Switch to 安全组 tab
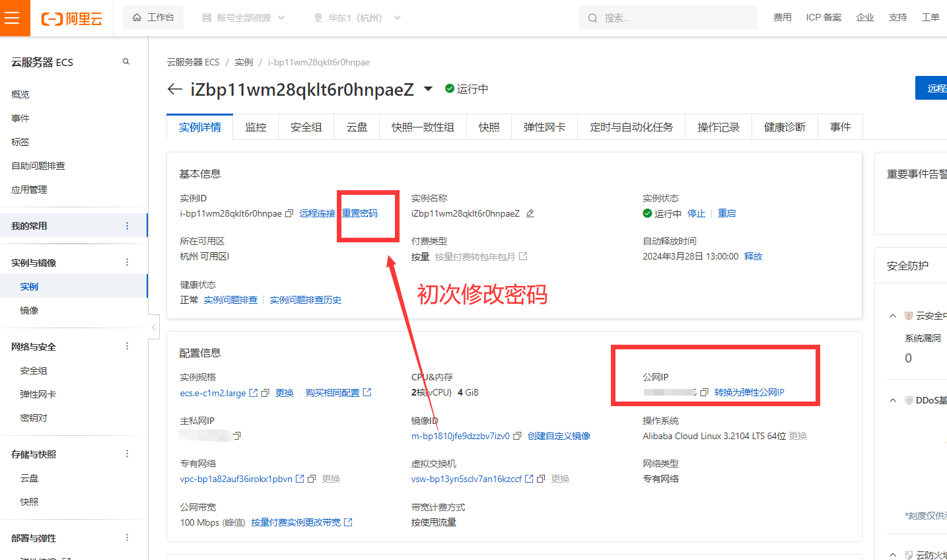 tap(306, 127)
